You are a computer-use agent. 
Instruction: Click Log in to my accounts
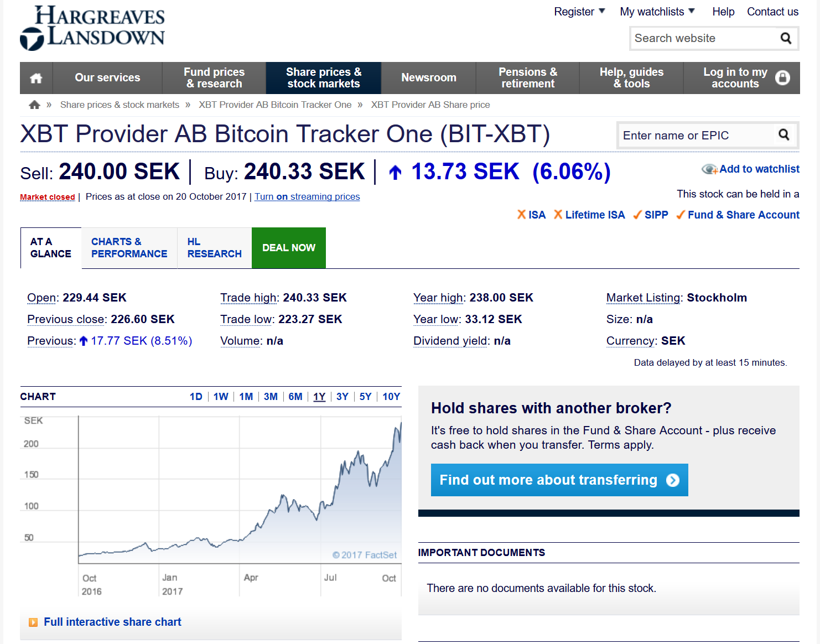pos(741,78)
